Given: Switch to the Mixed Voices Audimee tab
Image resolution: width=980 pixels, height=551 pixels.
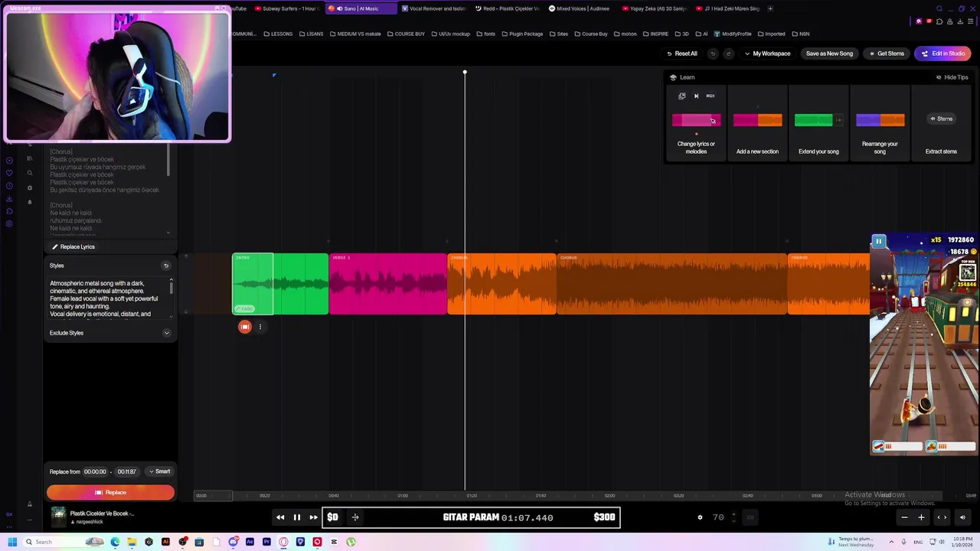Looking at the screenshot, I should pos(582,8).
